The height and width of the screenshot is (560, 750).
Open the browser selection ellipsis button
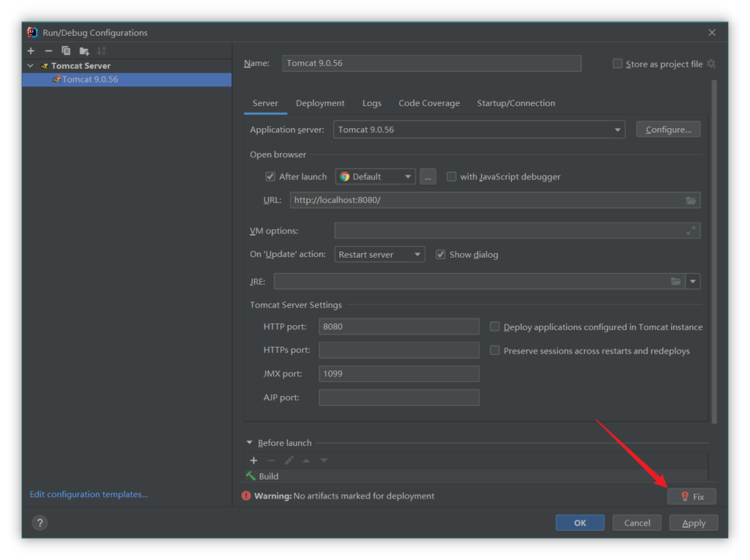click(x=428, y=177)
